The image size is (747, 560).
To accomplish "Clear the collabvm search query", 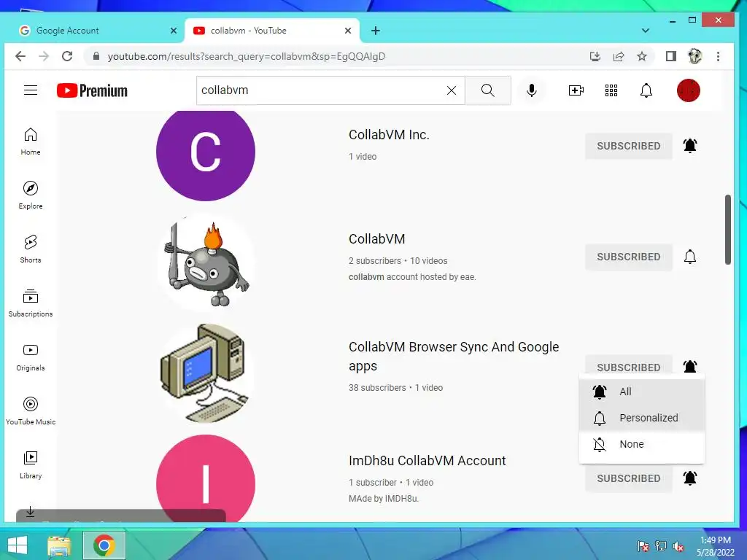I will [451, 90].
